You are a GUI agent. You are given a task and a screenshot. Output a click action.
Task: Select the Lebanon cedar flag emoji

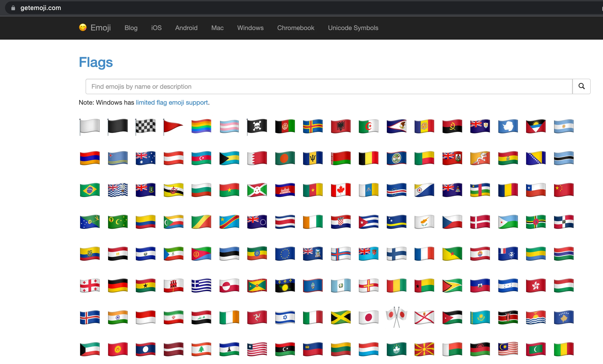(201, 349)
